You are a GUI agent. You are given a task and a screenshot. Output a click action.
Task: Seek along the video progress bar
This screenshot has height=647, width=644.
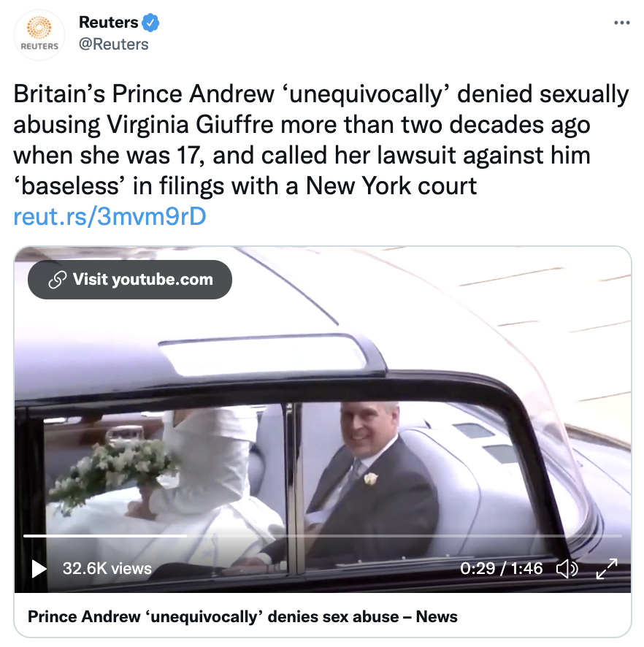[x=323, y=536]
